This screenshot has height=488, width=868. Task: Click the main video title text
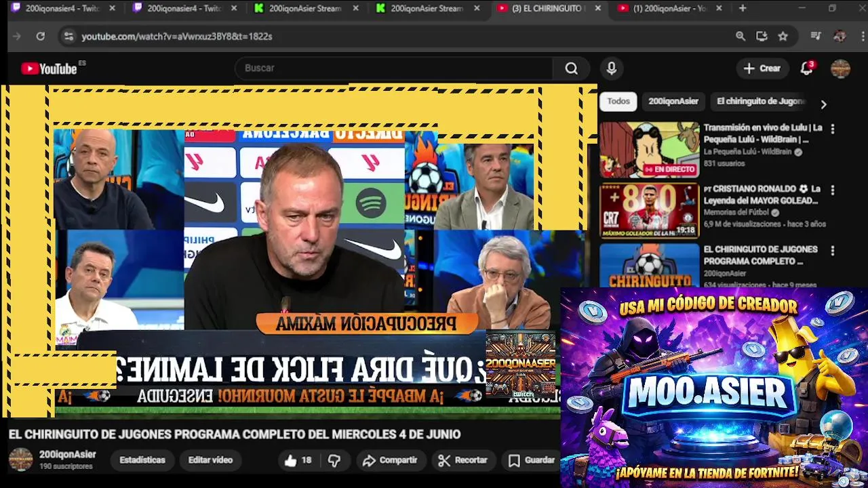tap(235, 434)
